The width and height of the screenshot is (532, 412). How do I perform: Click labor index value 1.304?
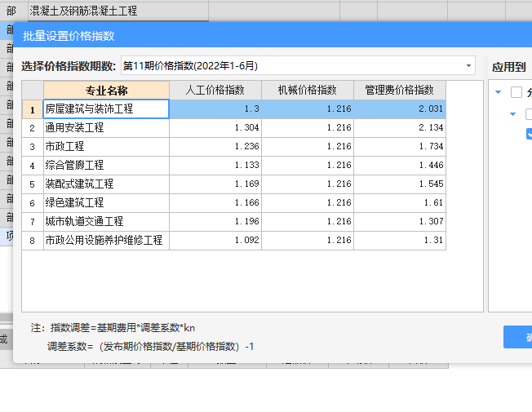[x=215, y=128]
